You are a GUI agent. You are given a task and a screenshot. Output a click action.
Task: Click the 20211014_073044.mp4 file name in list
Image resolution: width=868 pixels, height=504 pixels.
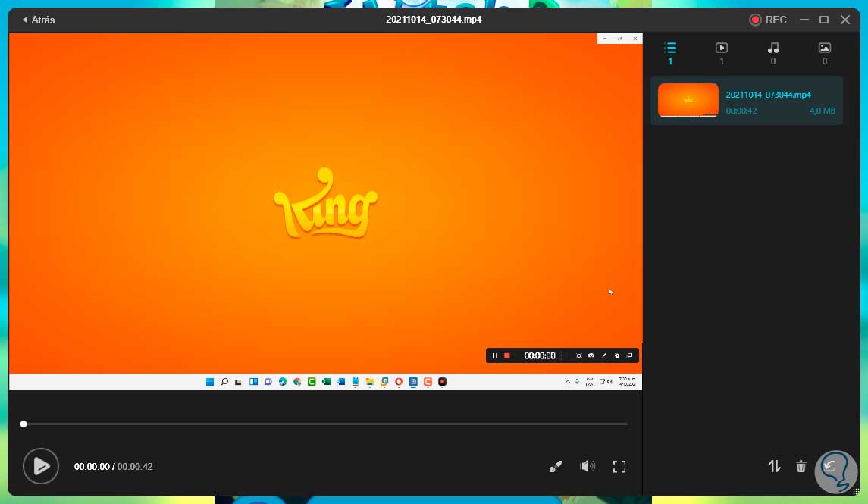click(769, 95)
